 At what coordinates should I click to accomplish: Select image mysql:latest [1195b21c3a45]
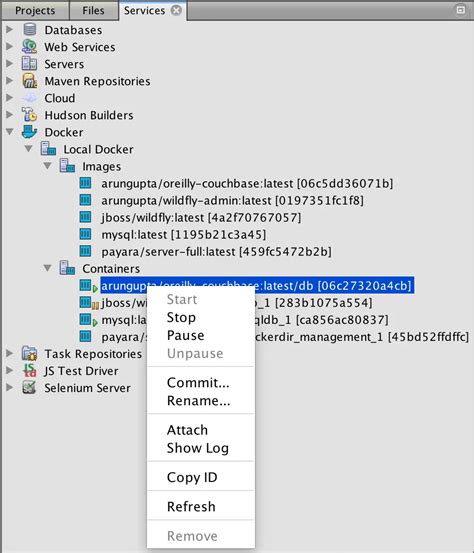(x=183, y=234)
